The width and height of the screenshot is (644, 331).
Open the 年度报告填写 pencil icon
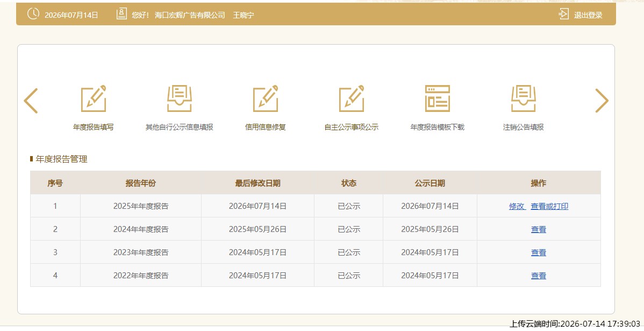point(93,98)
